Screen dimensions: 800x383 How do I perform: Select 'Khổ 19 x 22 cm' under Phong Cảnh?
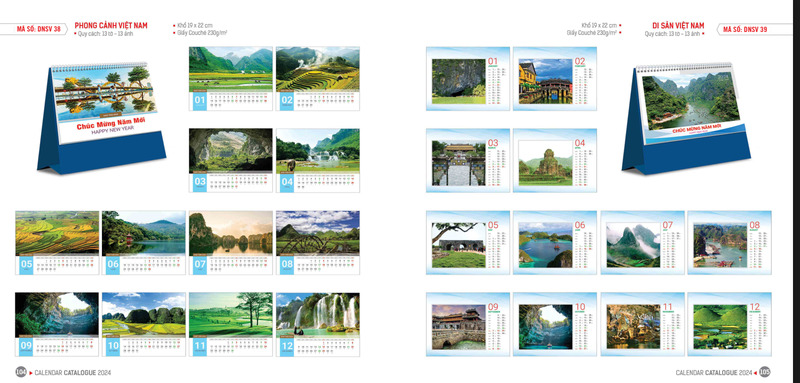click(x=194, y=25)
